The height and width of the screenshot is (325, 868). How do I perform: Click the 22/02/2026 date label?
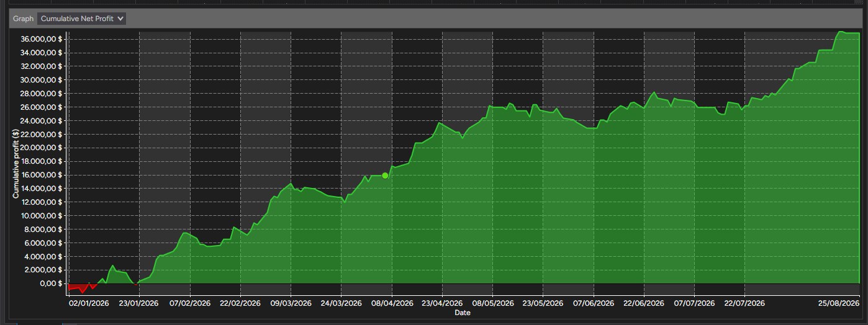(240, 303)
